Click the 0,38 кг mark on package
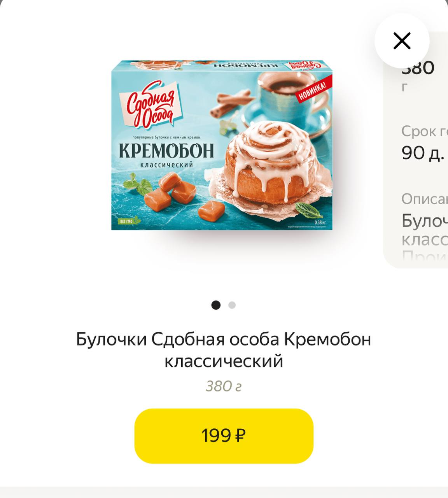This screenshot has height=498, width=448. pyautogui.click(x=320, y=222)
